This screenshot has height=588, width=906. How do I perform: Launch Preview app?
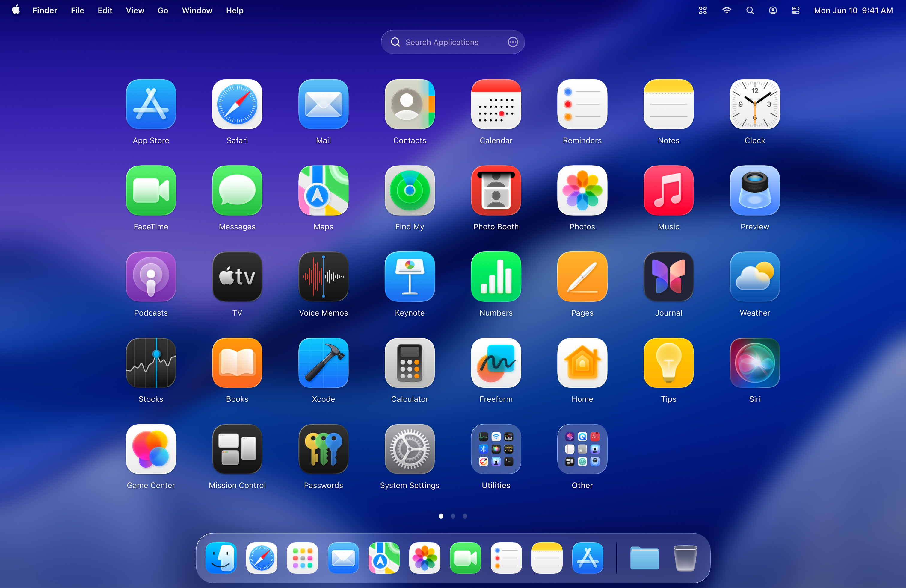tap(754, 190)
